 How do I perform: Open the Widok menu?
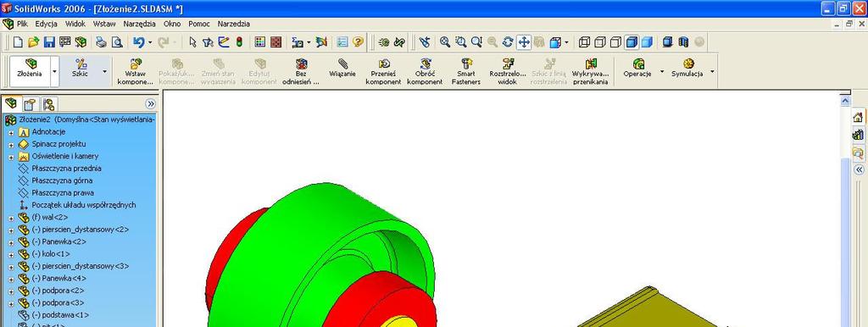click(x=75, y=25)
